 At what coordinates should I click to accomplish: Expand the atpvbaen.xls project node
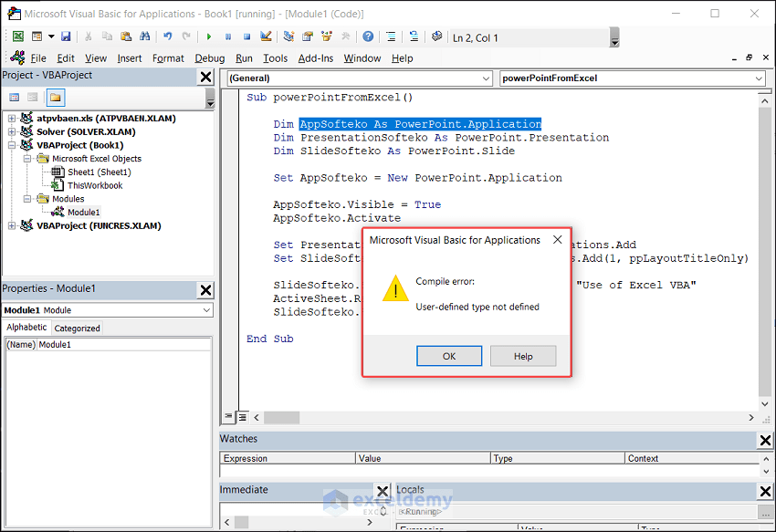coord(12,119)
